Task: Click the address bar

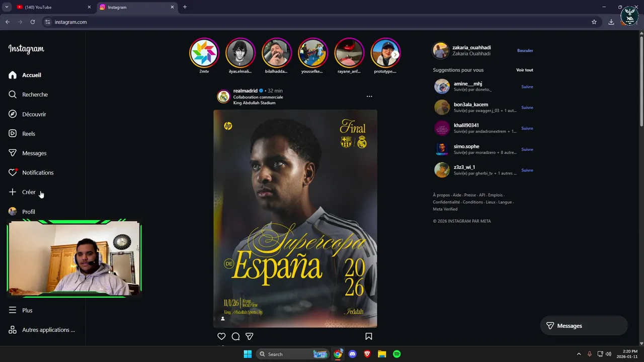Action: pos(319,22)
